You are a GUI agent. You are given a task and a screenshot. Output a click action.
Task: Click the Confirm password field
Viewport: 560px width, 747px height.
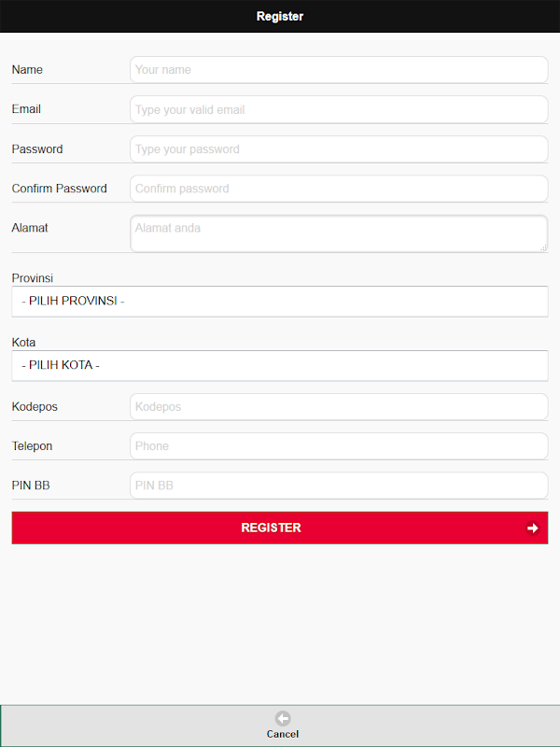pos(339,189)
